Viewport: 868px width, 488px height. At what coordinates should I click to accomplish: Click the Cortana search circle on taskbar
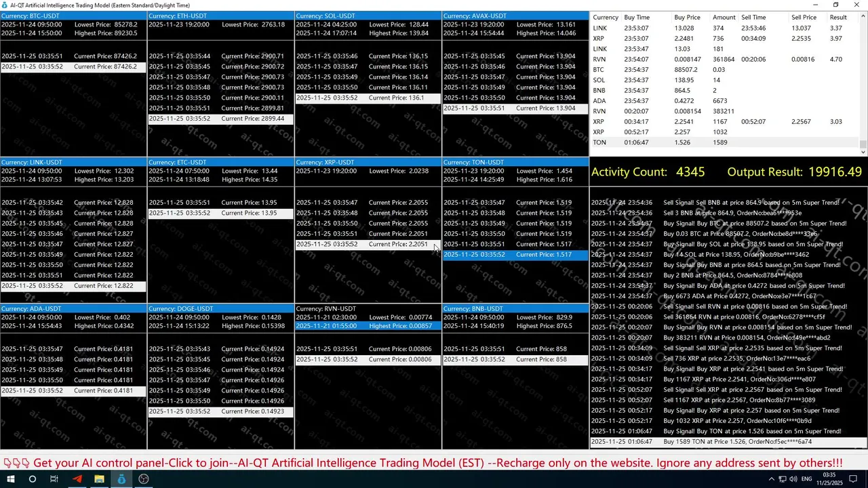tap(32, 479)
